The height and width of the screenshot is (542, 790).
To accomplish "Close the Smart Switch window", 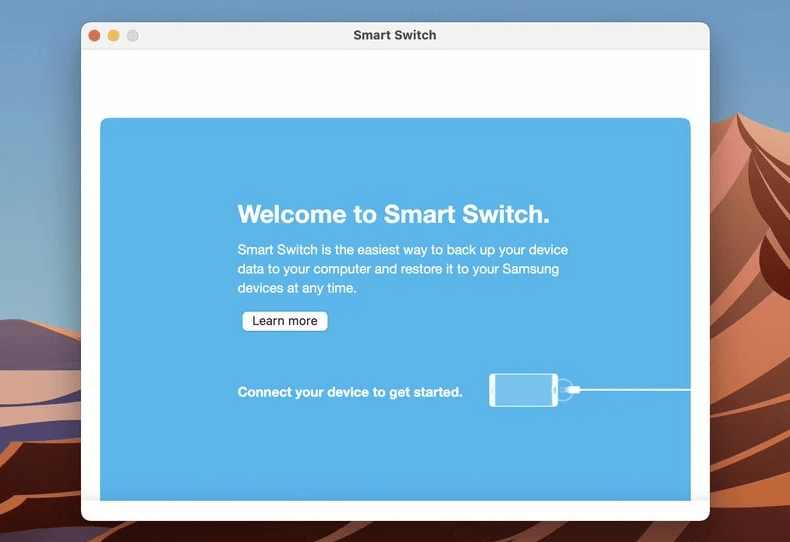I will coord(94,36).
